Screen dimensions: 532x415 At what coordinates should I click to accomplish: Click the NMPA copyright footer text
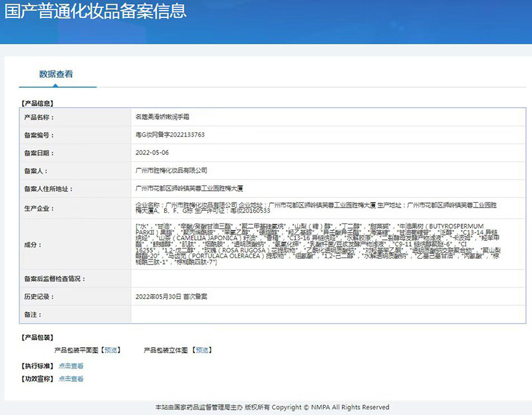tap(272, 407)
